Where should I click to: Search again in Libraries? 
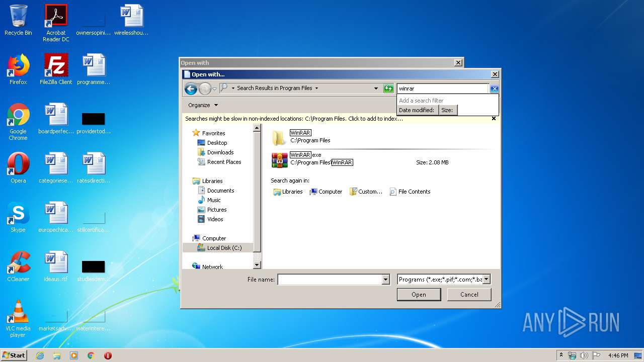pos(288,192)
